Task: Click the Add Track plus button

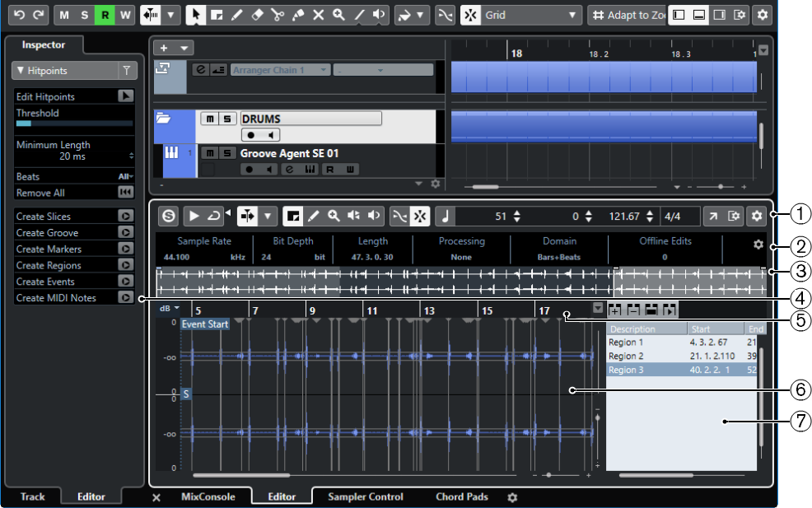Action: [x=164, y=48]
